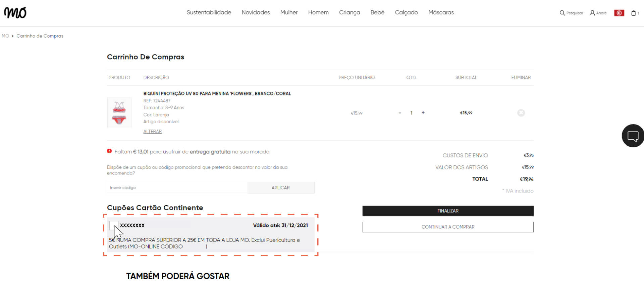The height and width of the screenshot is (285, 644).
Task: Open the shopping bag cart icon
Action: (634, 13)
